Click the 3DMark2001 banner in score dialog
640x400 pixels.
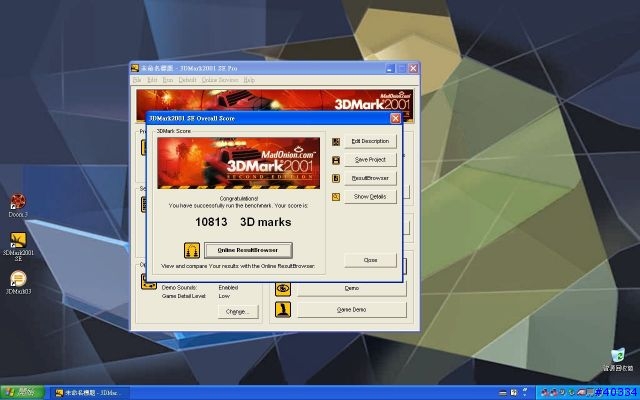tap(238, 163)
